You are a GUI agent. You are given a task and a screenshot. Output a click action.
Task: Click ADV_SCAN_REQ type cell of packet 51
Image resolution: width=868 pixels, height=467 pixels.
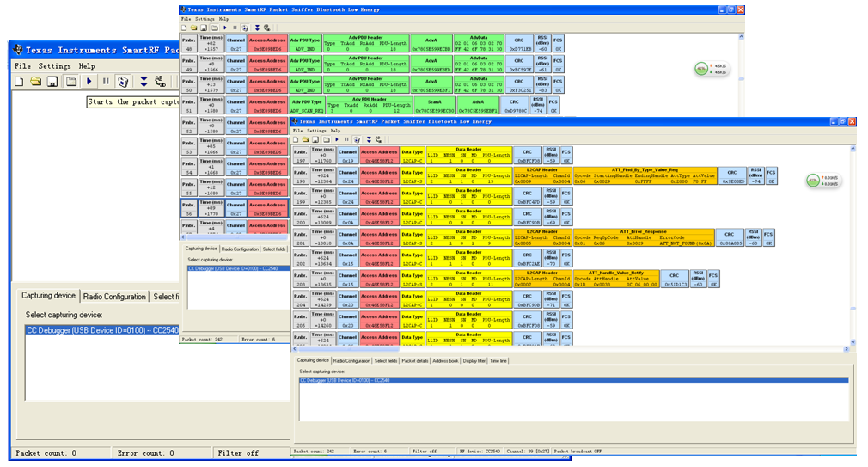[307, 105]
